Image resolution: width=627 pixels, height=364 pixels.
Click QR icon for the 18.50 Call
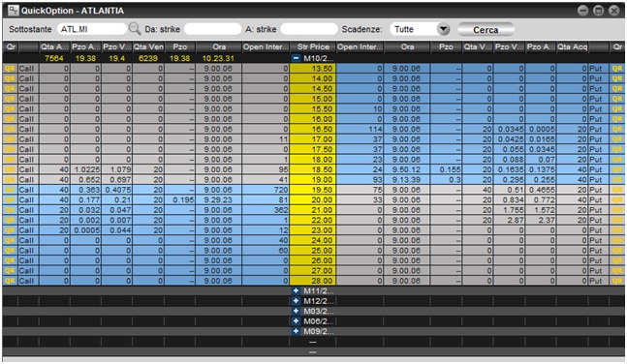pyautogui.click(x=10, y=169)
